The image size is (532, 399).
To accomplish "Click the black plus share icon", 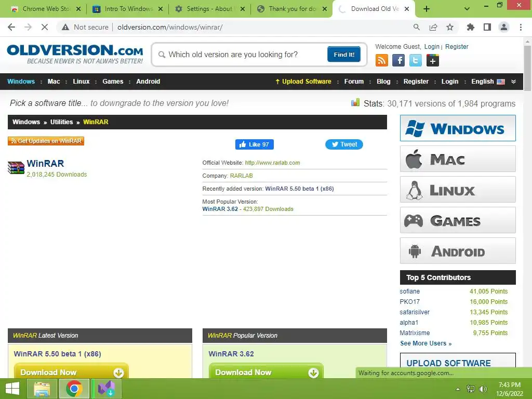I will pyautogui.click(x=433, y=61).
